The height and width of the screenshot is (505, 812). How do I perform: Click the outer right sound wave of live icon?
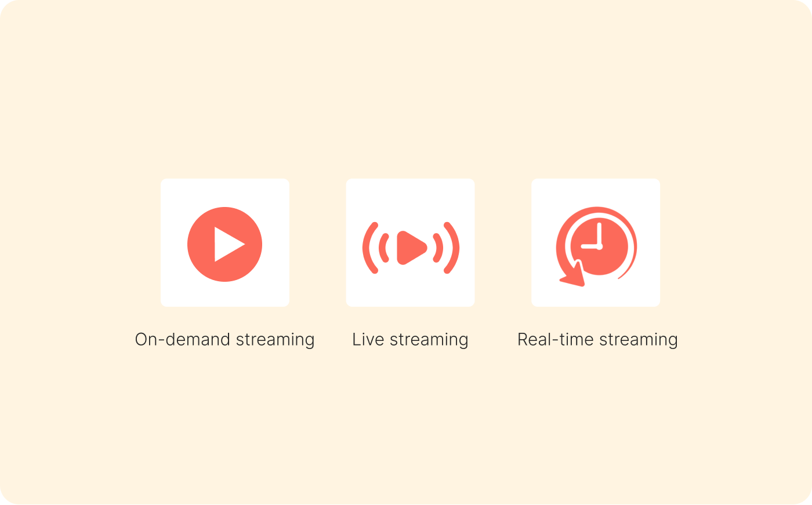pyautogui.click(x=452, y=248)
